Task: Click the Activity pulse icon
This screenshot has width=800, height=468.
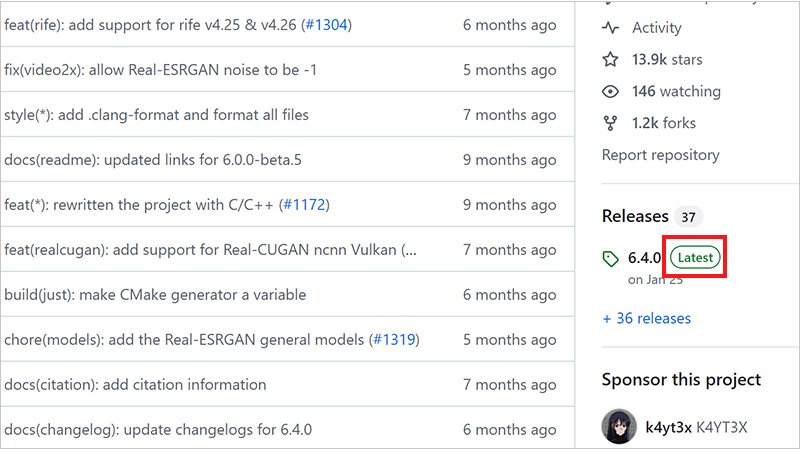Action: pos(610,28)
